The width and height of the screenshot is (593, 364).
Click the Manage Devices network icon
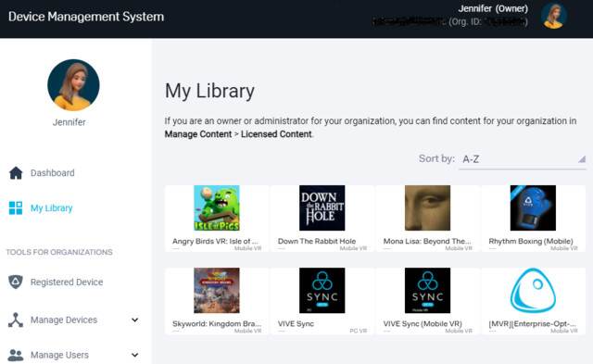[x=16, y=320]
